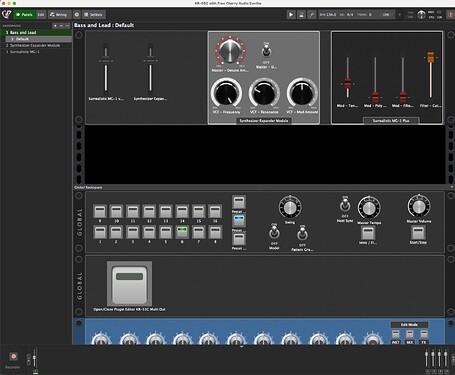Viewport: 455px width, 375px height.
Task: Click the Start/Stop button
Action: (x=418, y=233)
